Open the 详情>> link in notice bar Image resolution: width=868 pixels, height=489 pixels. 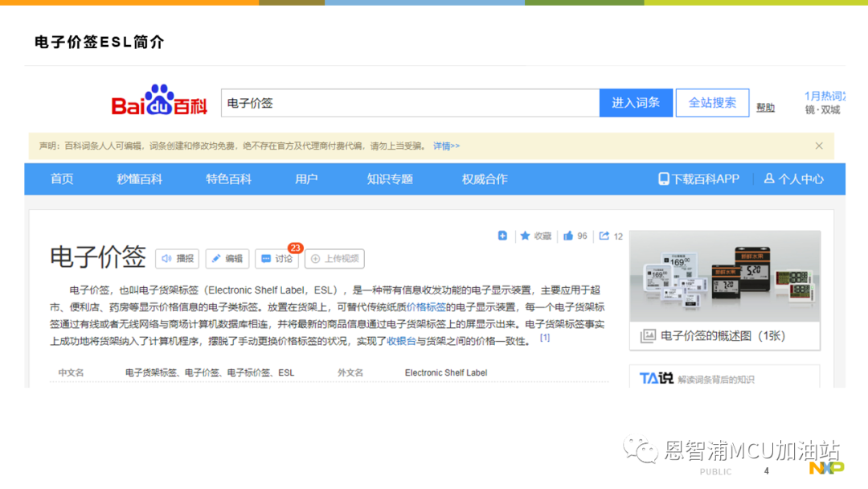point(446,146)
